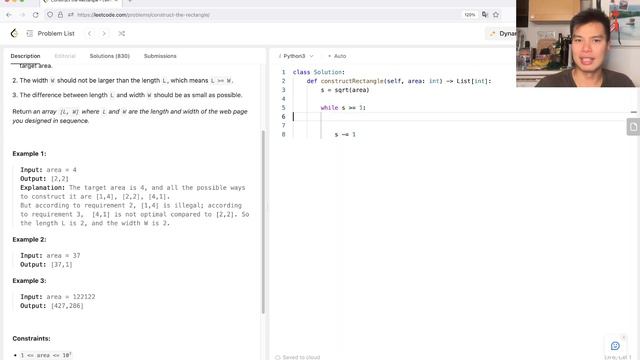Screen dimensions: 640x360
Task: Click code line 8 's -= 1'
Action: tap(345, 134)
